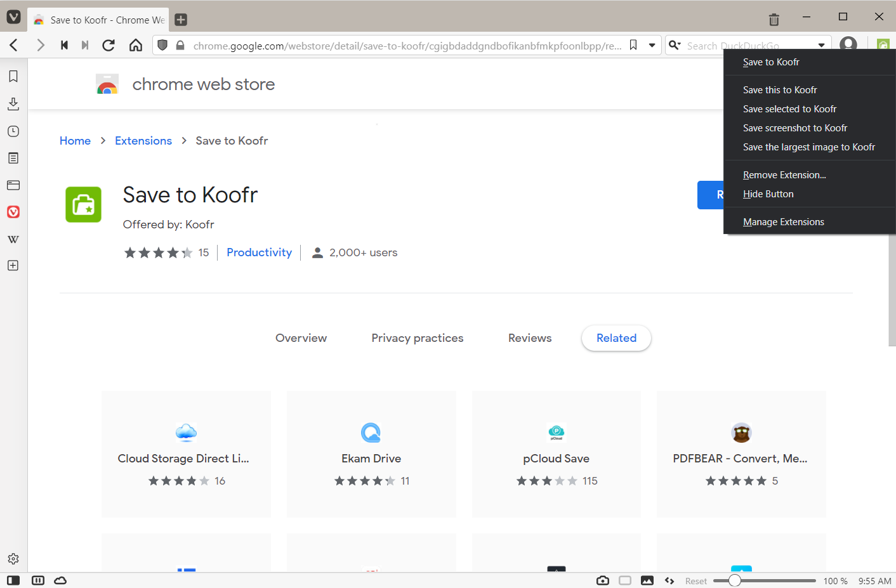Choose Save this to Koofr
Screen dimensions: 896x588
tap(810, 90)
